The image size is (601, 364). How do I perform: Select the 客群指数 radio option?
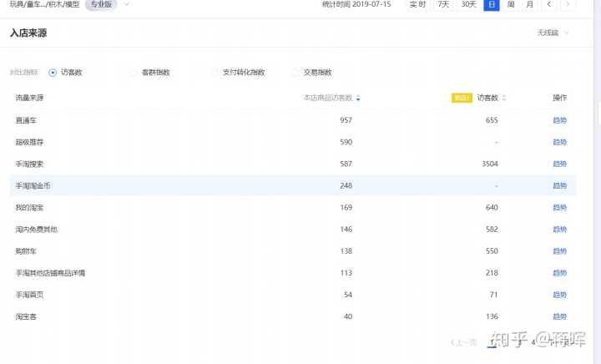pyautogui.click(x=134, y=73)
